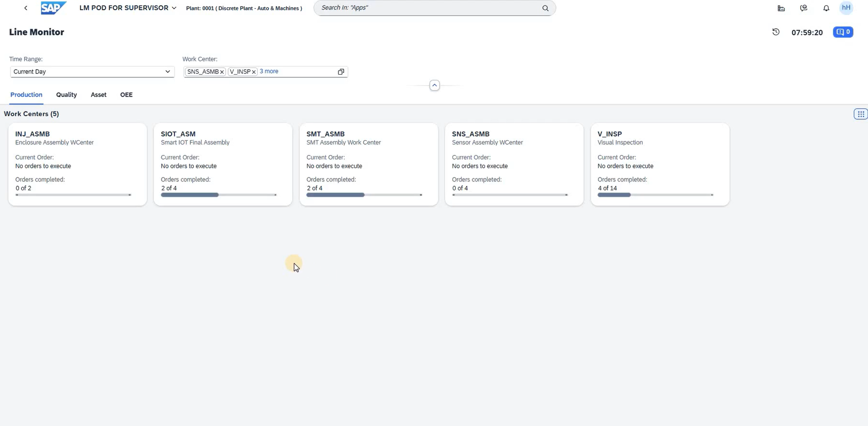868x426 pixels.
Task: Collapse the filter header panel
Action: (434, 86)
